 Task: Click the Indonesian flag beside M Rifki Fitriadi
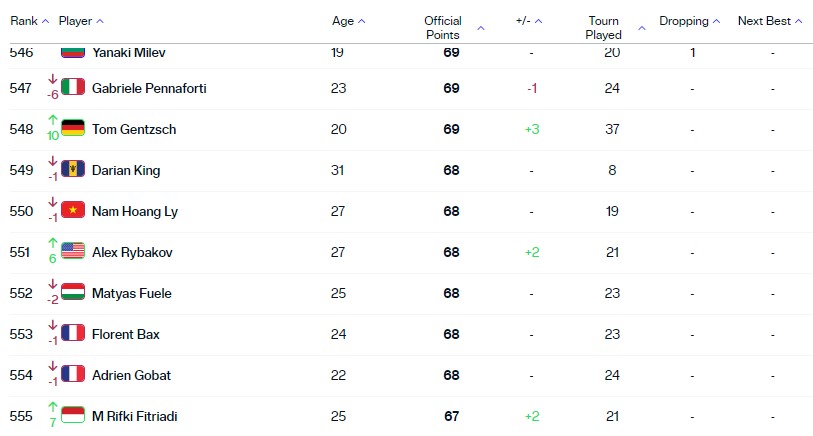(x=73, y=415)
